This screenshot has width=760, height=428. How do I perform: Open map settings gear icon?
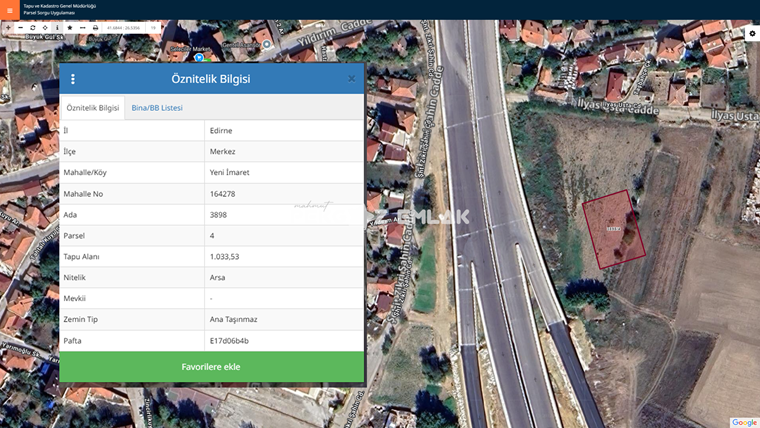[x=752, y=33]
